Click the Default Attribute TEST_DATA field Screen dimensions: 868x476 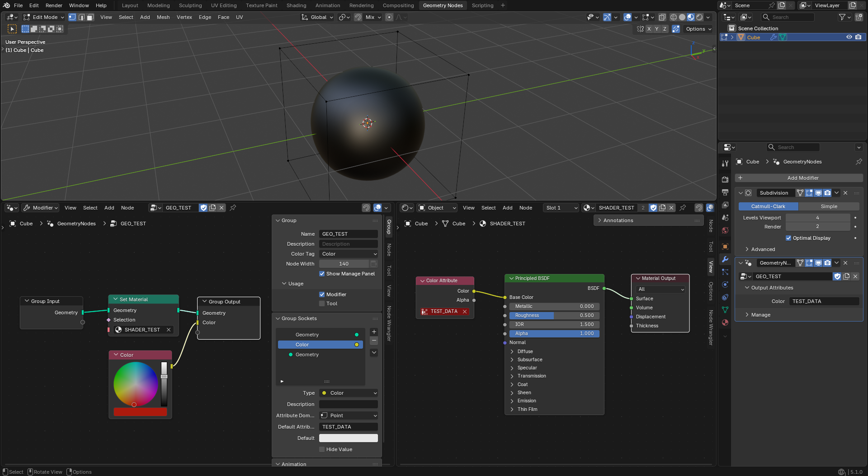click(x=349, y=427)
